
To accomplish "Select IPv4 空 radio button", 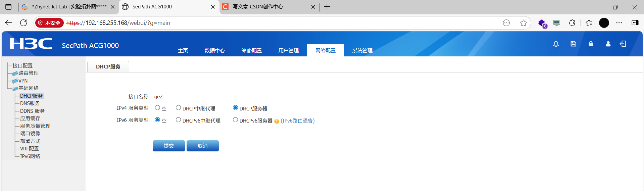I will (157, 108).
